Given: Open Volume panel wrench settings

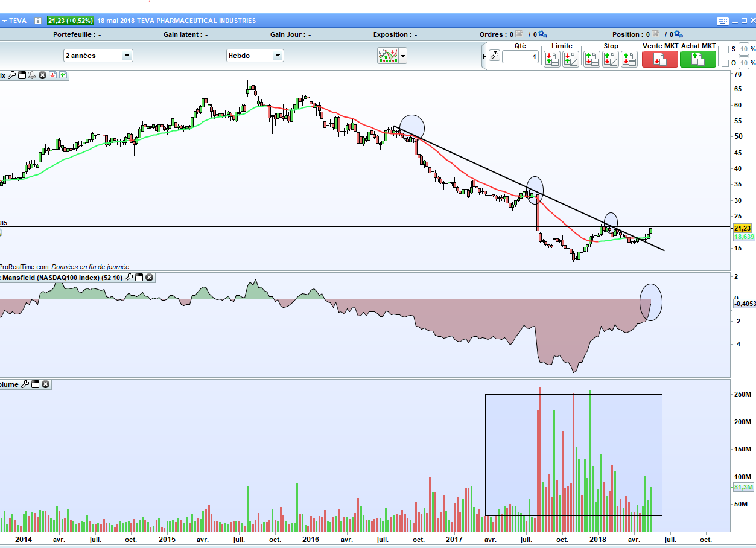Looking at the screenshot, I should coord(25,384).
